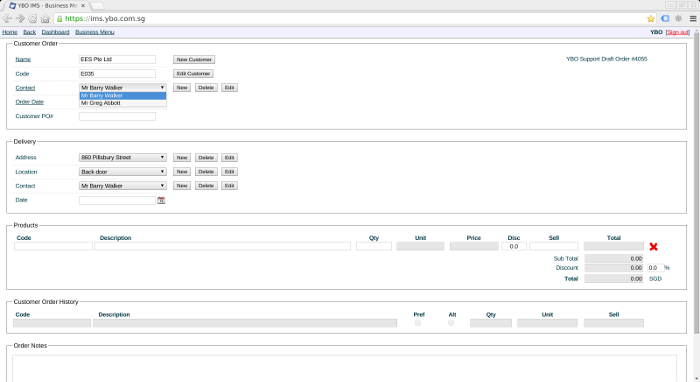
Task: Click the product Qty input field
Action: pos(374,246)
